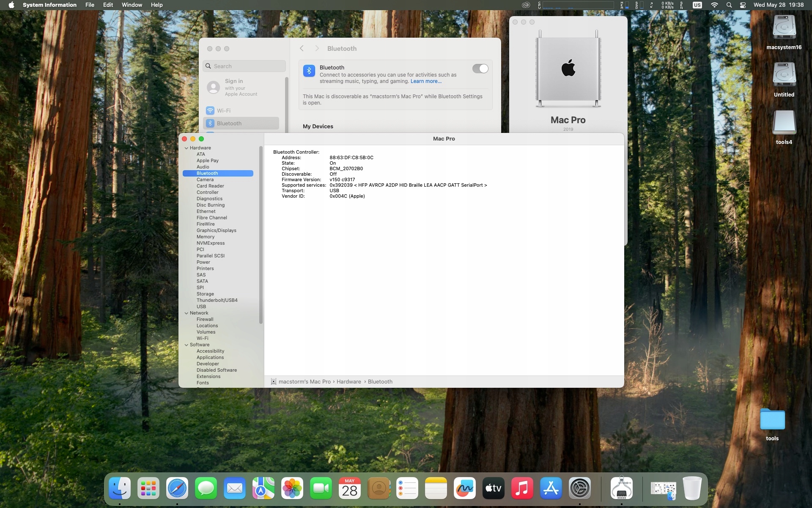
Task: Select Ethernet in Hardware list
Action: coord(206,212)
